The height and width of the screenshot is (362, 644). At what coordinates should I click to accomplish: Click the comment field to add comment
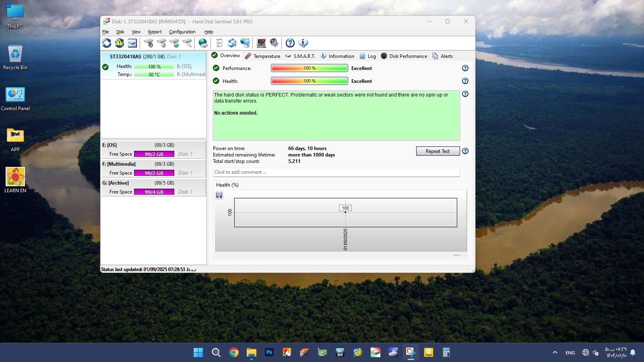click(x=336, y=172)
